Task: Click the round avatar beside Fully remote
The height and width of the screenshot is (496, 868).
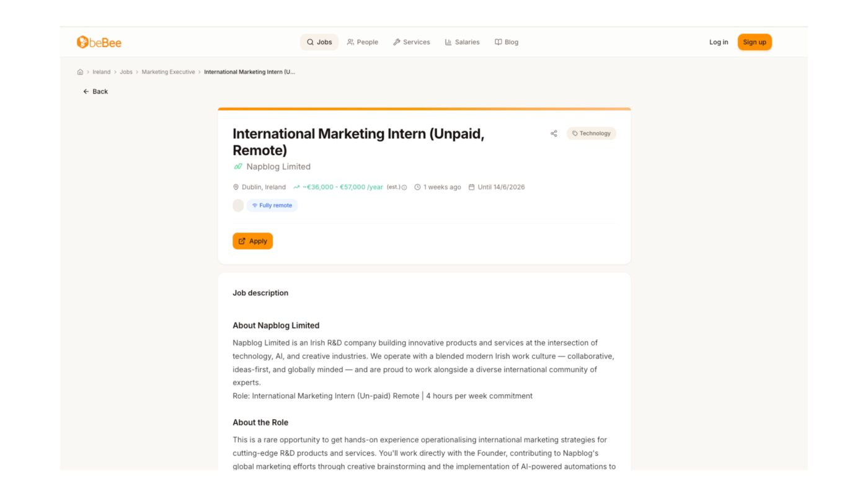Action: pos(238,205)
